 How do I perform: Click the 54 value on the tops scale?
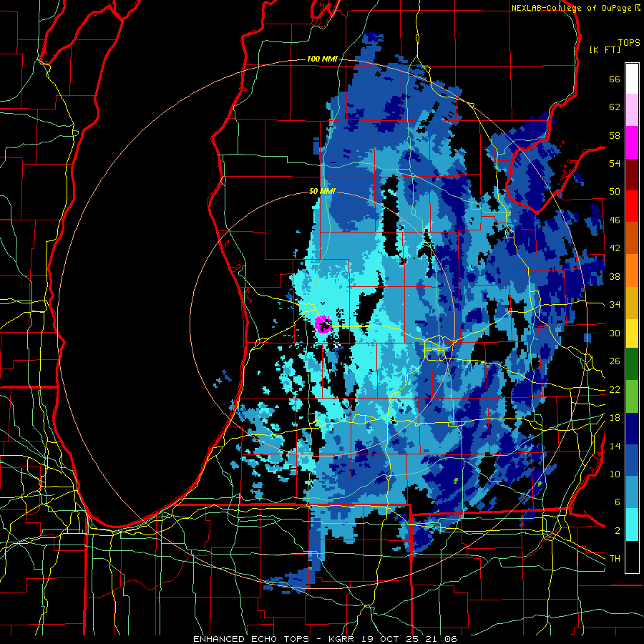615,163
